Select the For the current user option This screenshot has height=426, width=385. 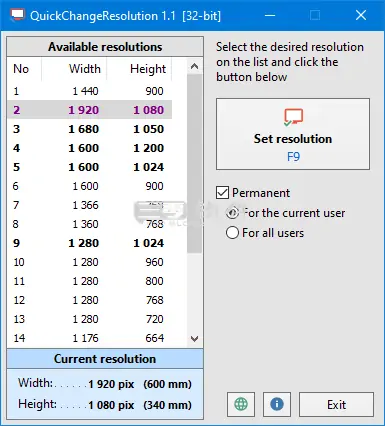click(x=232, y=213)
